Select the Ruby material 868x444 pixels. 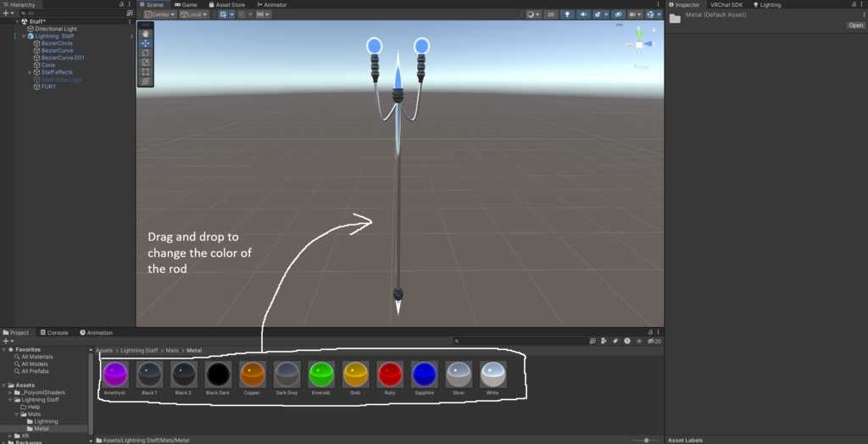point(389,378)
